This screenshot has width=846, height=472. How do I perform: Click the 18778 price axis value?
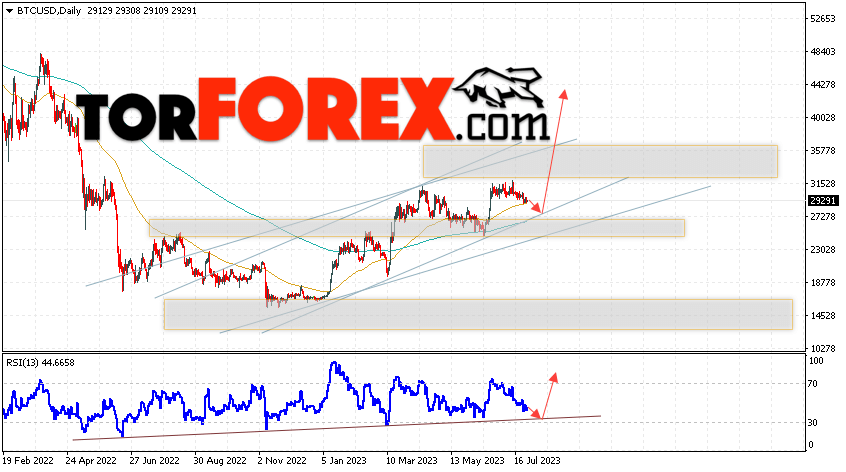(823, 283)
